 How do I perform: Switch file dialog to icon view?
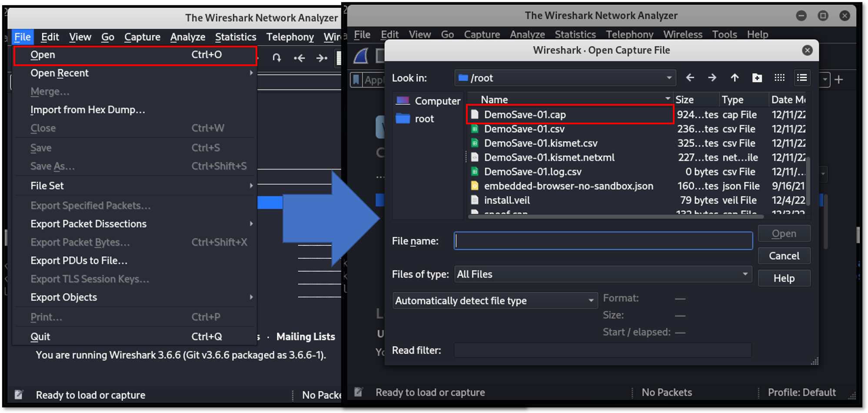point(780,78)
